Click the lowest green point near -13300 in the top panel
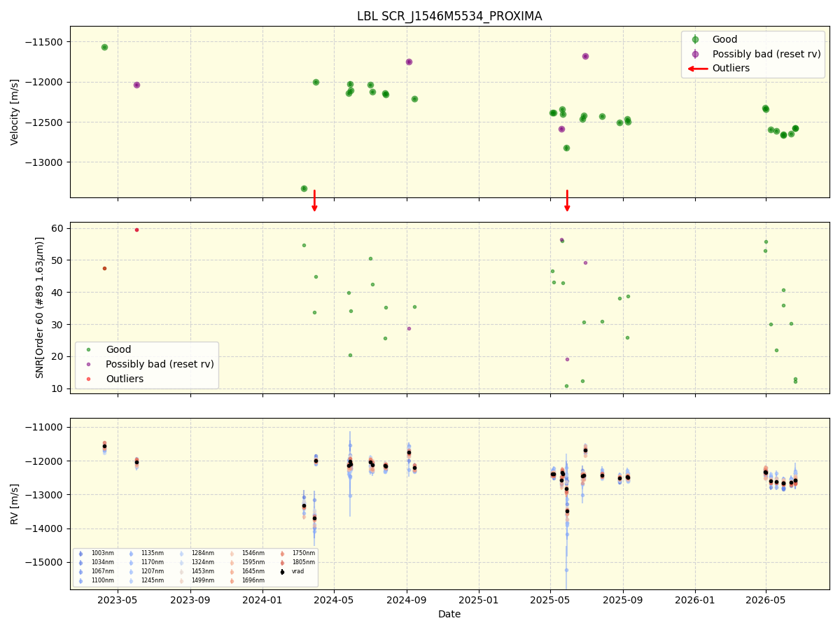The image size is (840, 630). [x=304, y=188]
